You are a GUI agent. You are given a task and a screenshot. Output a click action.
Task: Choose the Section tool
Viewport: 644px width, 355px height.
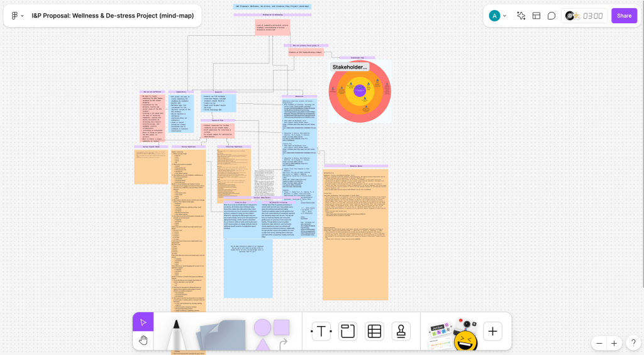tap(348, 331)
